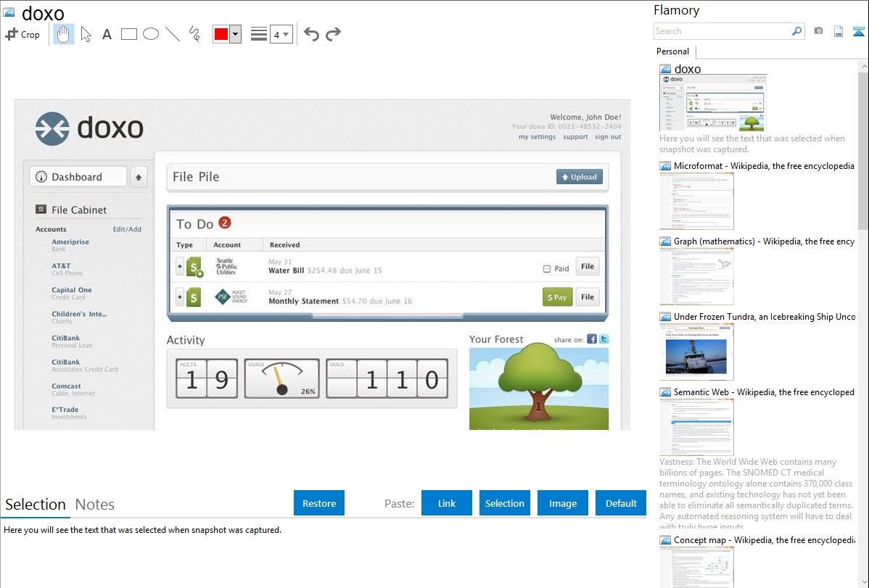The image size is (869, 588).
Task: Select the rectangle drawing tool
Action: coord(128,34)
